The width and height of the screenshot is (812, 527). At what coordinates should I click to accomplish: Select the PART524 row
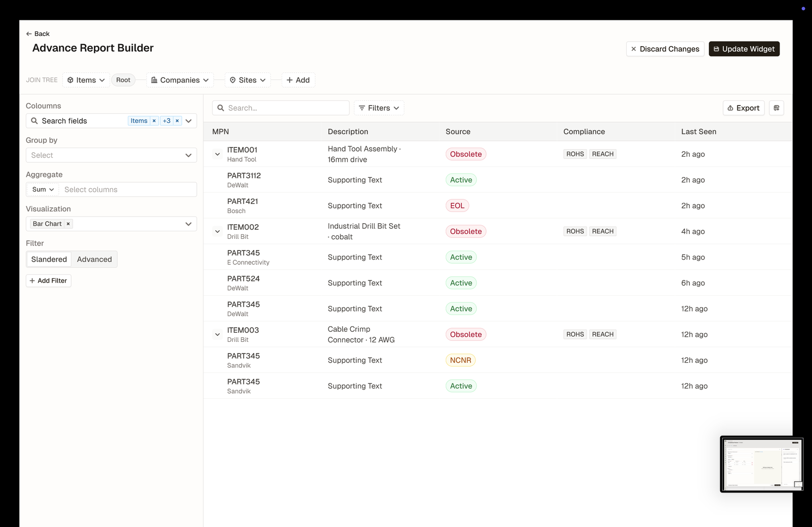pyautogui.click(x=497, y=283)
